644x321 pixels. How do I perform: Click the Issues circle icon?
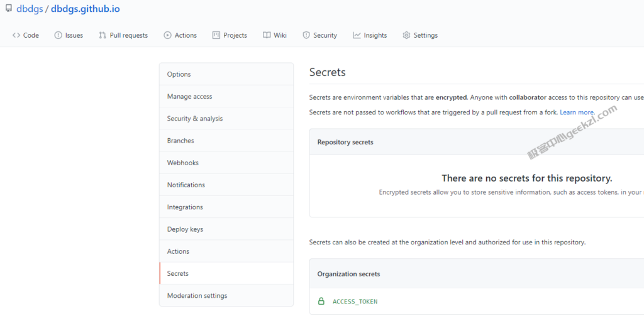pyautogui.click(x=58, y=35)
